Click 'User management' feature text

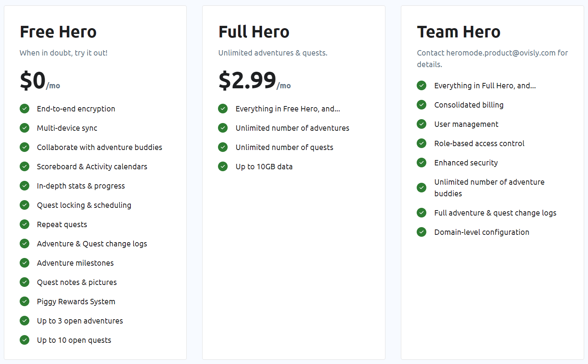click(x=466, y=124)
